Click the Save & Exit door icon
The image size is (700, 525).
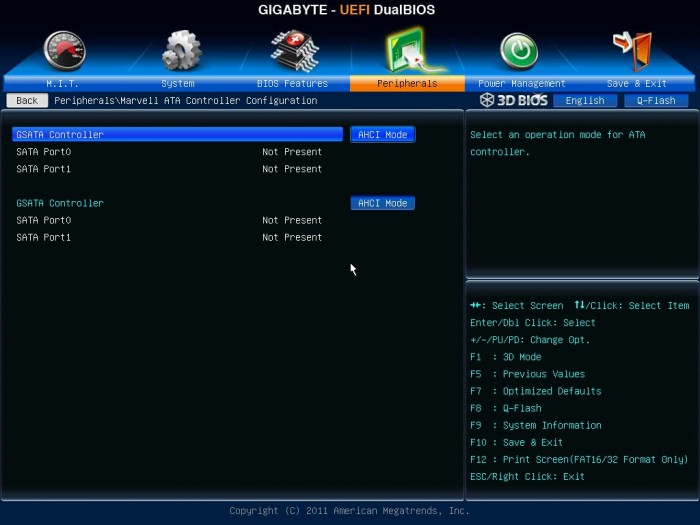coord(633,50)
